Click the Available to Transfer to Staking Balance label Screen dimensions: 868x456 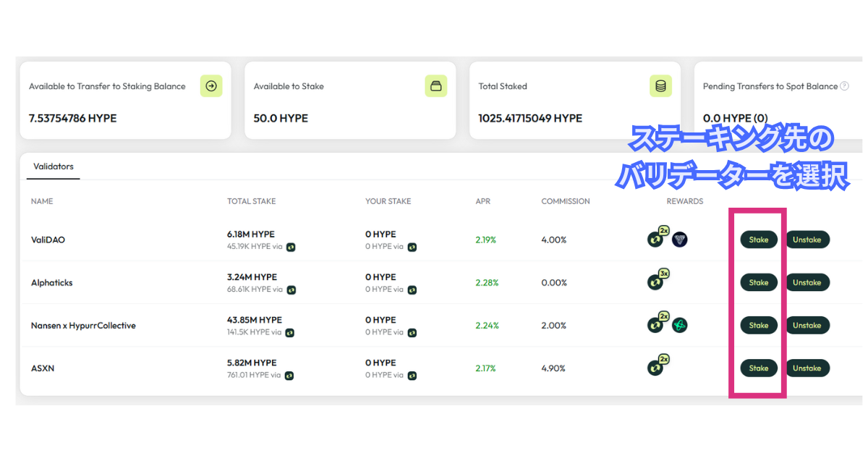click(x=107, y=86)
